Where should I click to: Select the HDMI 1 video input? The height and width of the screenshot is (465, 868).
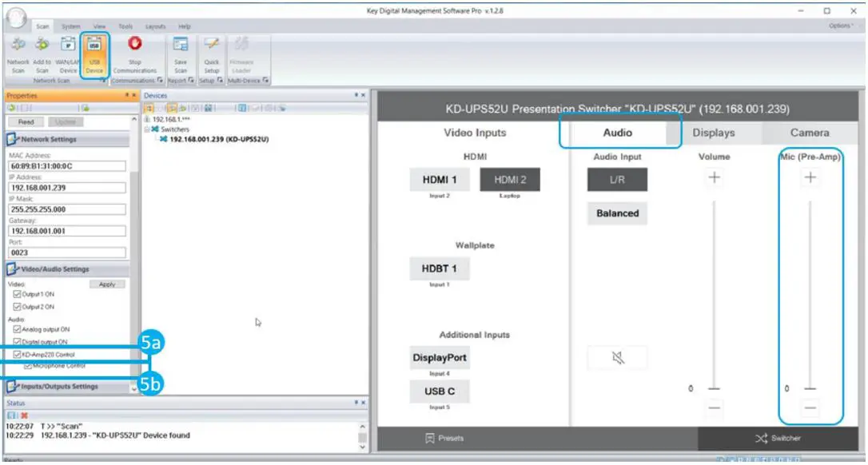(440, 180)
